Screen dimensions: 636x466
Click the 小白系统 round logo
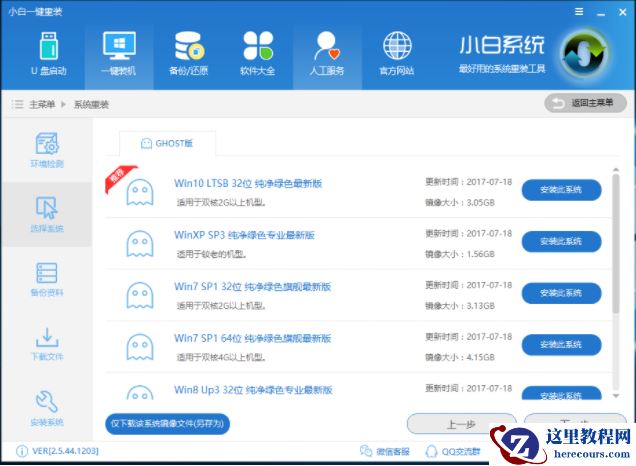pyautogui.click(x=584, y=55)
